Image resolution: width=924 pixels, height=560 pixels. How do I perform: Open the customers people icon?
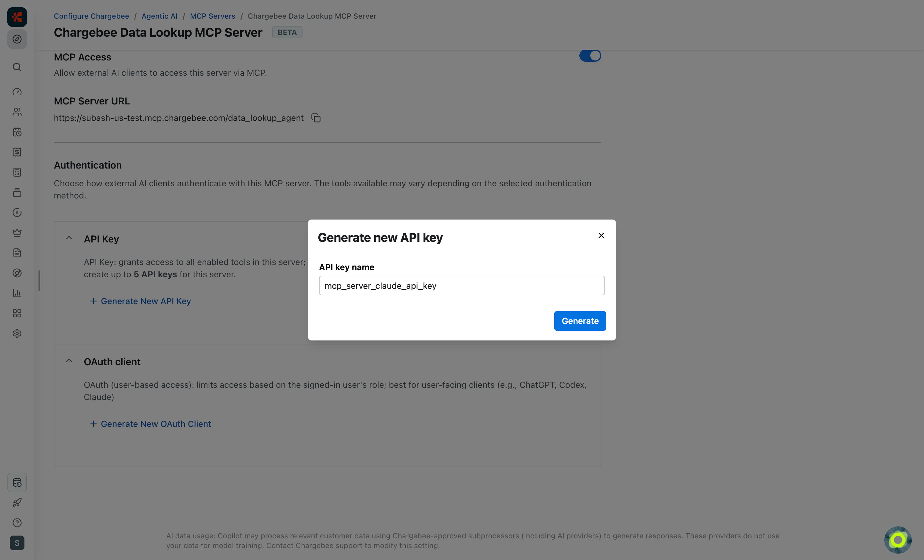pyautogui.click(x=17, y=112)
